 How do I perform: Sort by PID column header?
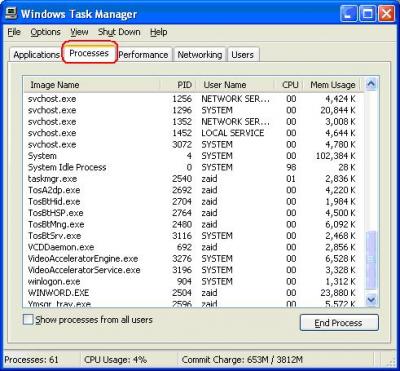pos(178,85)
